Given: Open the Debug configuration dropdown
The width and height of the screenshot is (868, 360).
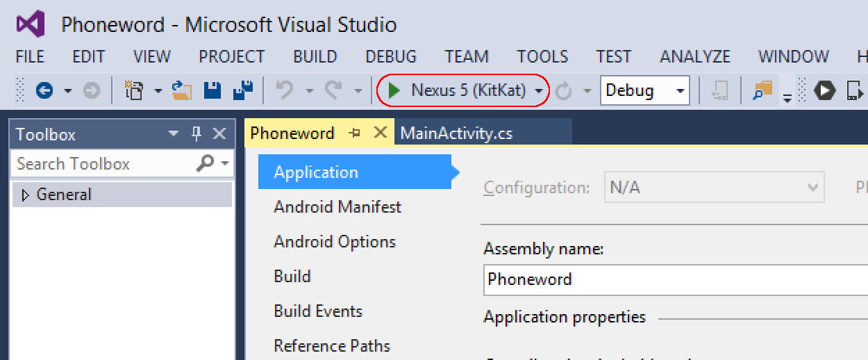Looking at the screenshot, I should click(680, 91).
